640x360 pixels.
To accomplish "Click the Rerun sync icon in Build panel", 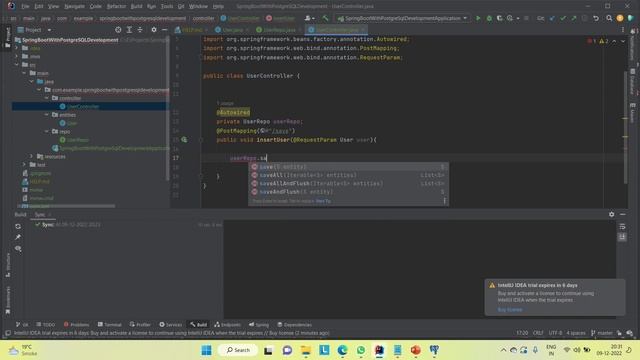I will pyautogui.click(x=18, y=226).
